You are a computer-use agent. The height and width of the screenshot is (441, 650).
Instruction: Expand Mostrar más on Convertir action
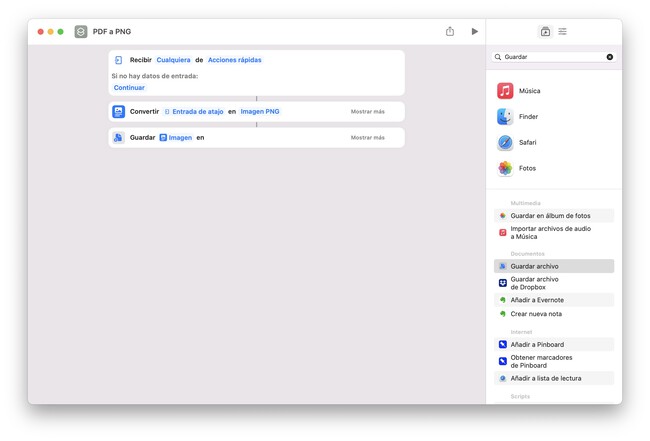(367, 112)
